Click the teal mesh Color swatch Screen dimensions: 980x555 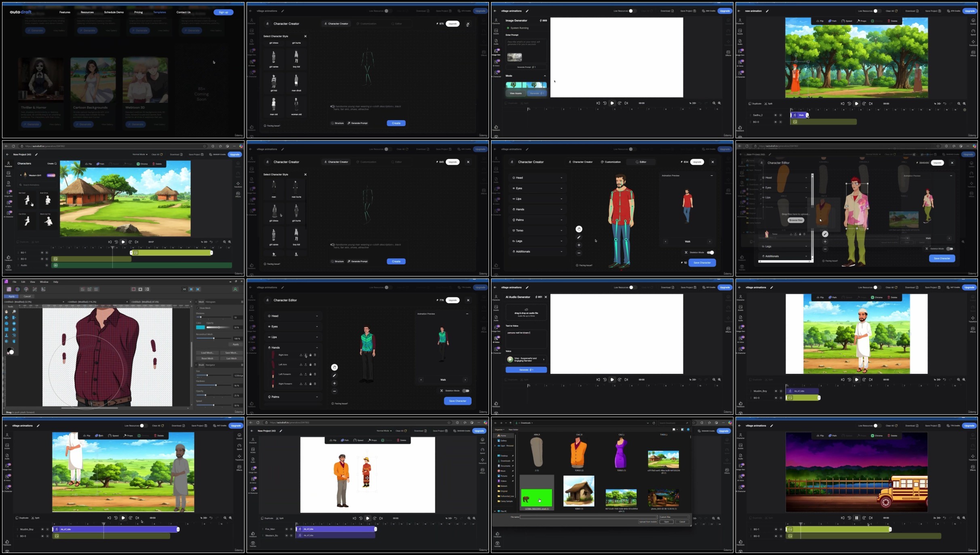[200, 327]
